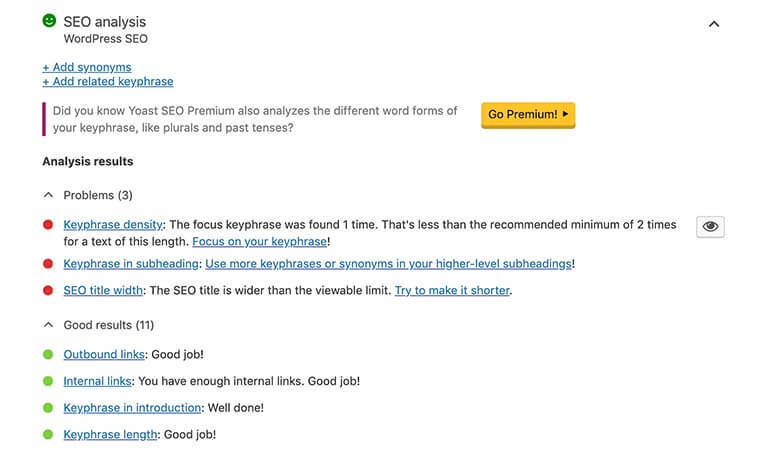Click the green smiley SEO score icon
The width and height of the screenshot is (768, 450).
[x=49, y=21]
